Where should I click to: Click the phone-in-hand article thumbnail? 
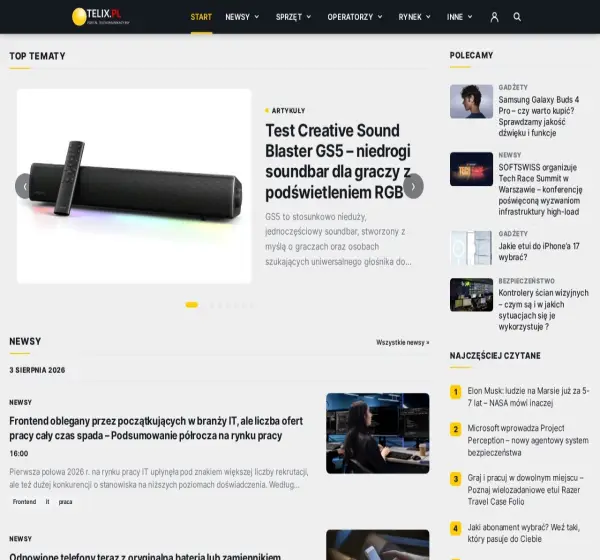[378, 545]
